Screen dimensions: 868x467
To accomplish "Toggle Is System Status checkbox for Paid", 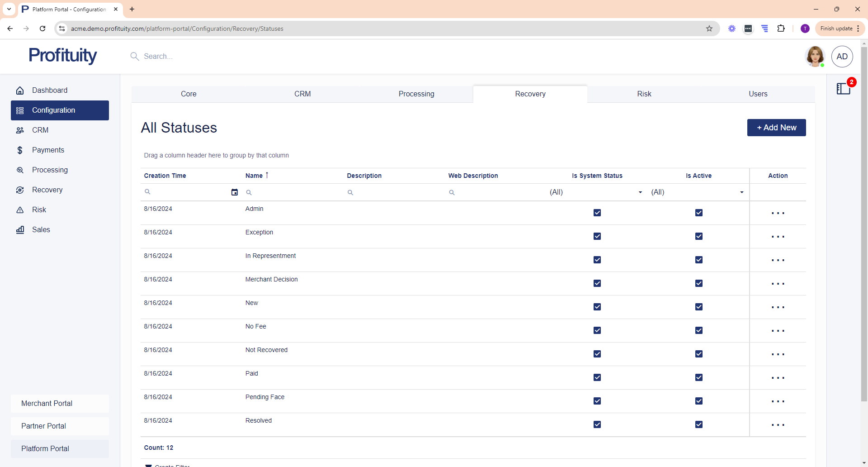I will click(597, 377).
